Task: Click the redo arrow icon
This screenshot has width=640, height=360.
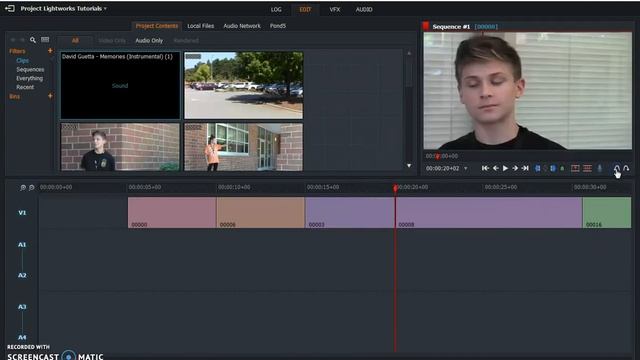Action: tap(626, 168)
